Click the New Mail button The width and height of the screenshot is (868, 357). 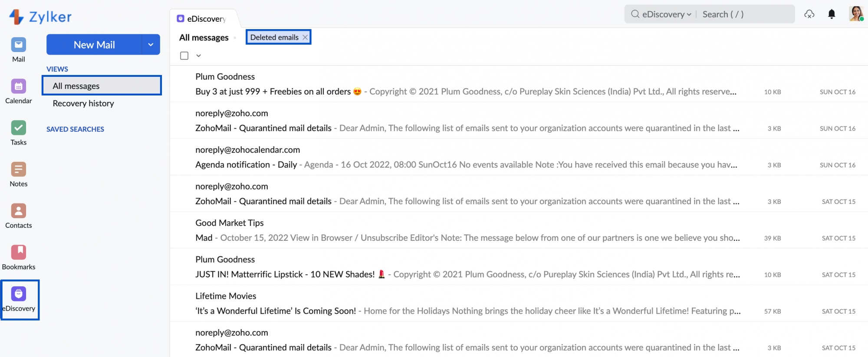pyautogui.click(x=94, y=45)
